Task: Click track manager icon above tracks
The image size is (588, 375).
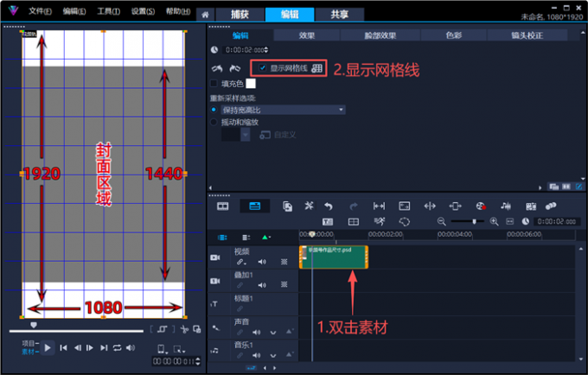Action: pyautogui.click(x=246, y=238)
